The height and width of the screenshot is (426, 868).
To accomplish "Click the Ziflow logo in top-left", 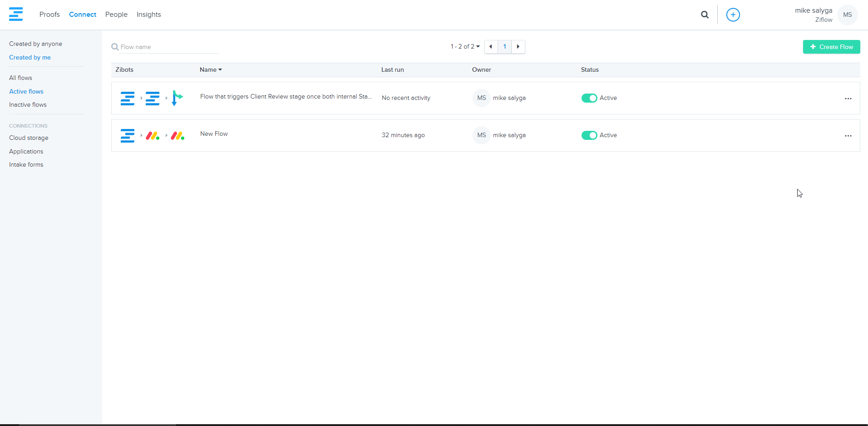I will [x=16, y=14].
